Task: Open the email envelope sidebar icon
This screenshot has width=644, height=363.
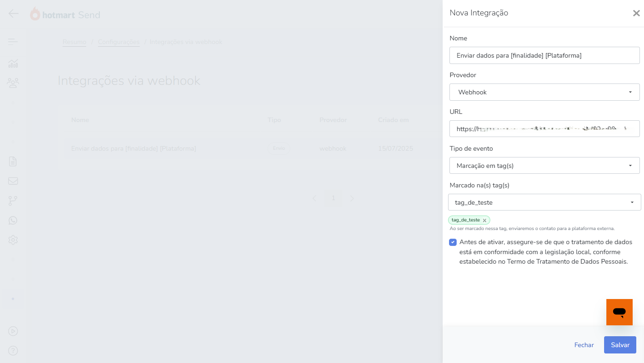Action: (13, 181)
